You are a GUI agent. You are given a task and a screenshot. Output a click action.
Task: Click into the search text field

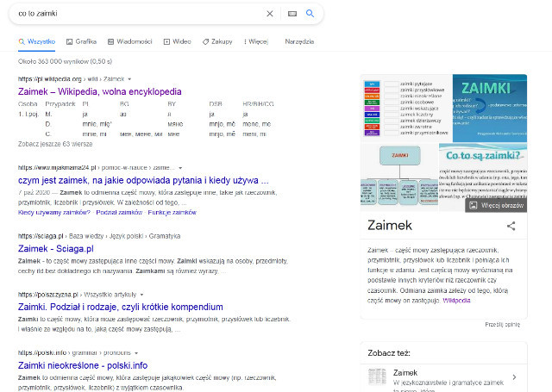click(138, 14)
